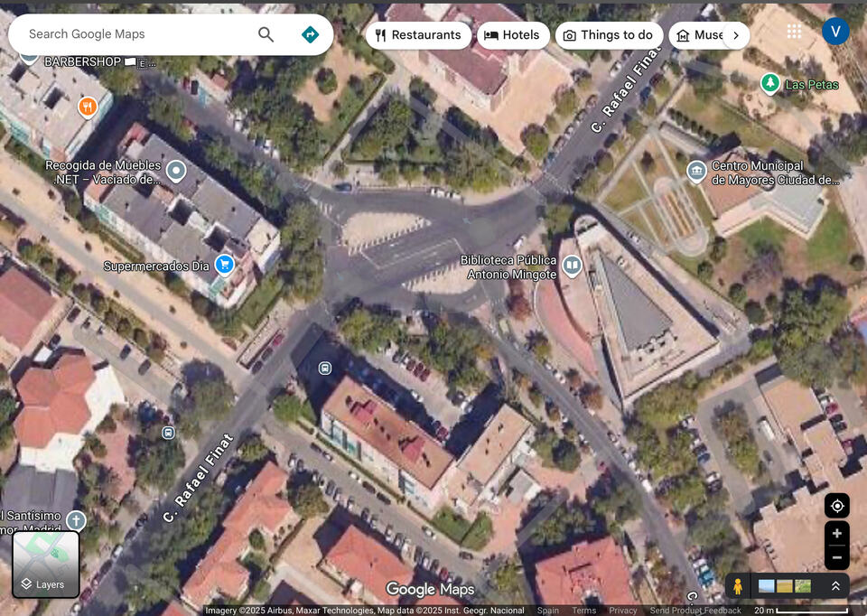Image resolution: width=867 pixels, height=616 pixels.
Task: Show more category chips with right arrow
Action: tap(735, 35)
